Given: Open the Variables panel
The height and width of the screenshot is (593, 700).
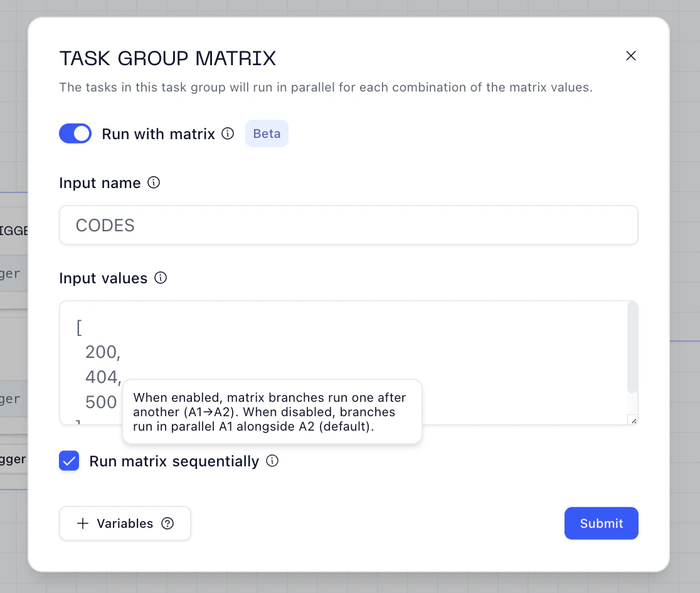Looking at the screenshot, I should (x=125, y=523).
